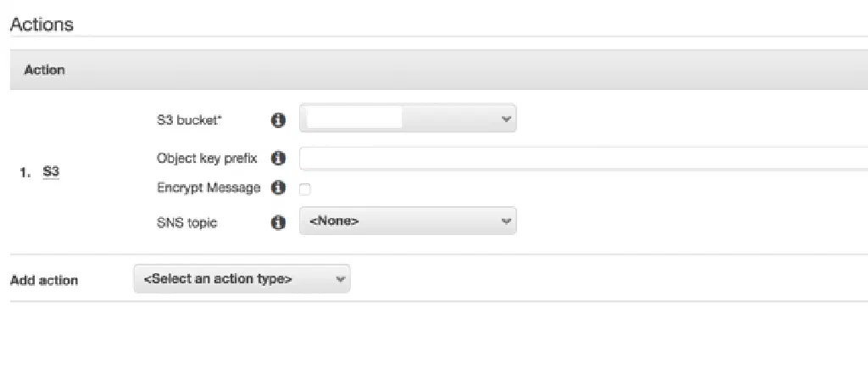This screenshot has height=386, width=868.
Task: Open the S3 bucket dropdown
Action: pyautogui.click(x=407, y=120)
